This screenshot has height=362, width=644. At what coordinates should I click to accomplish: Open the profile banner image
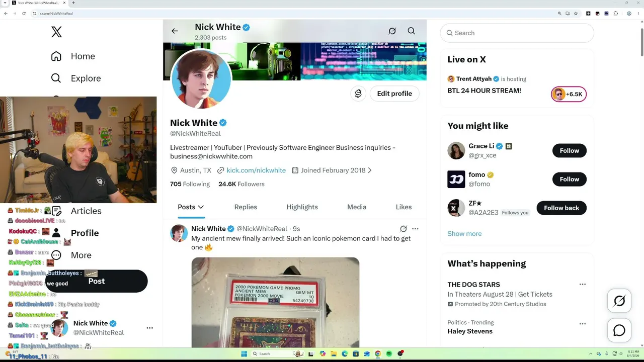[x=295, y=61]
